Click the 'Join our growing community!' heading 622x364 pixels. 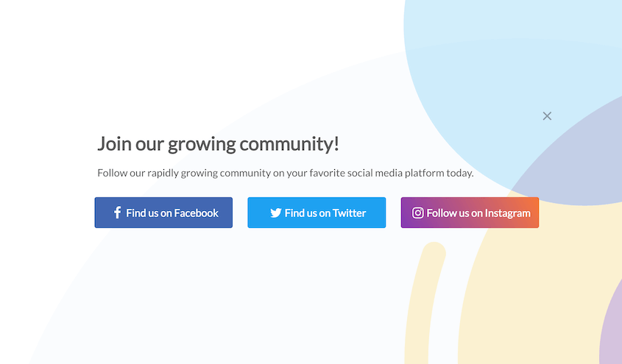(x=218, y=144)
